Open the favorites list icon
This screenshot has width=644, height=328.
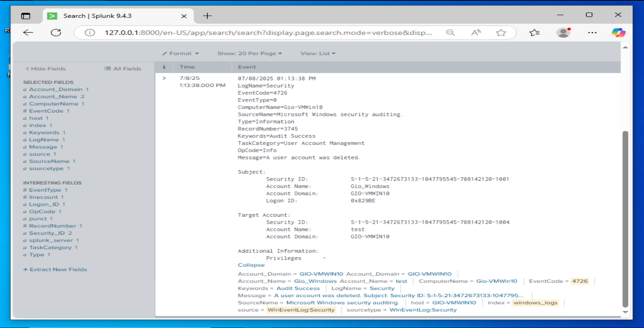click(534, 33)
